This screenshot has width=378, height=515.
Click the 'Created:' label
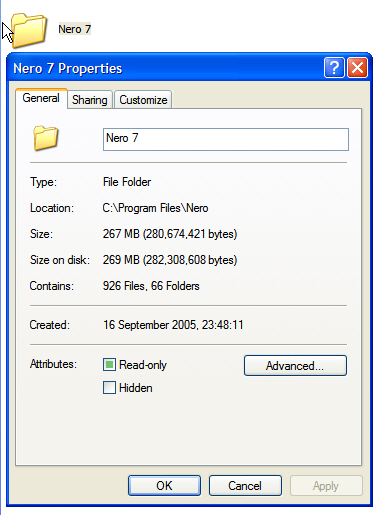[50, 325]
